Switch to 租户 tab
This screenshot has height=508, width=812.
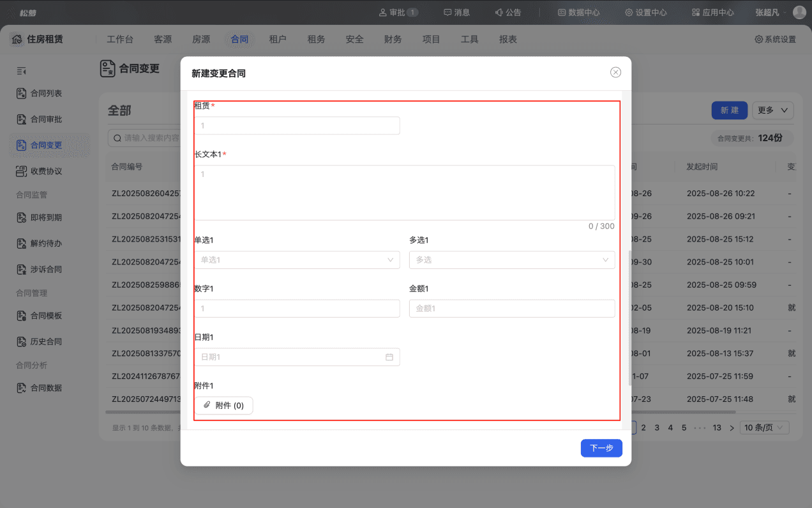pos(278,39)
